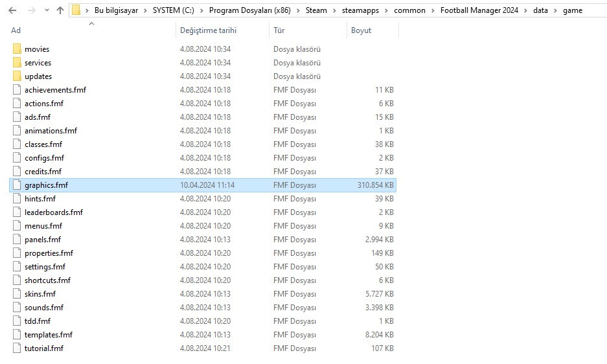Go forward with the forward arrow
This screenshot has height=364, width=607.
point(32,10)
